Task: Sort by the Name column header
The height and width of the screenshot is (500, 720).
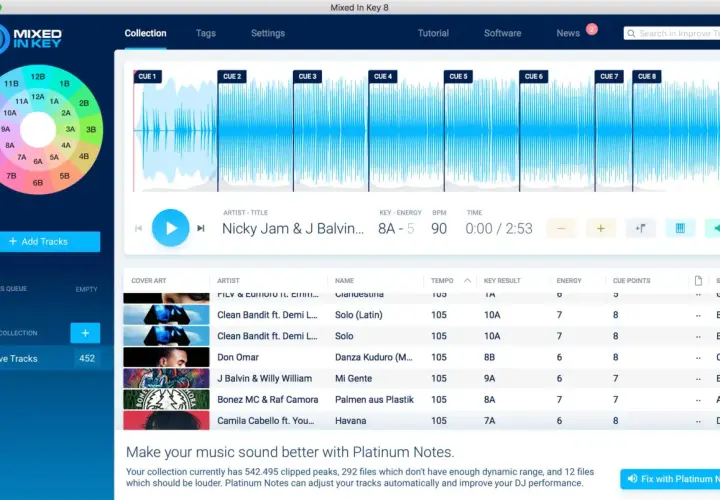Action: coord(344,281)
